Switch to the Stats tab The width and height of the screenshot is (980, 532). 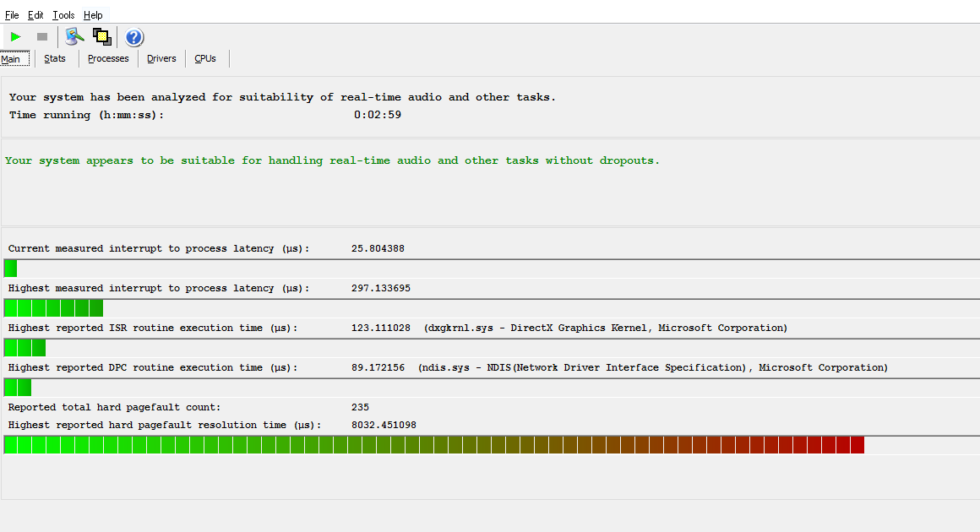(x=55, y=59)
